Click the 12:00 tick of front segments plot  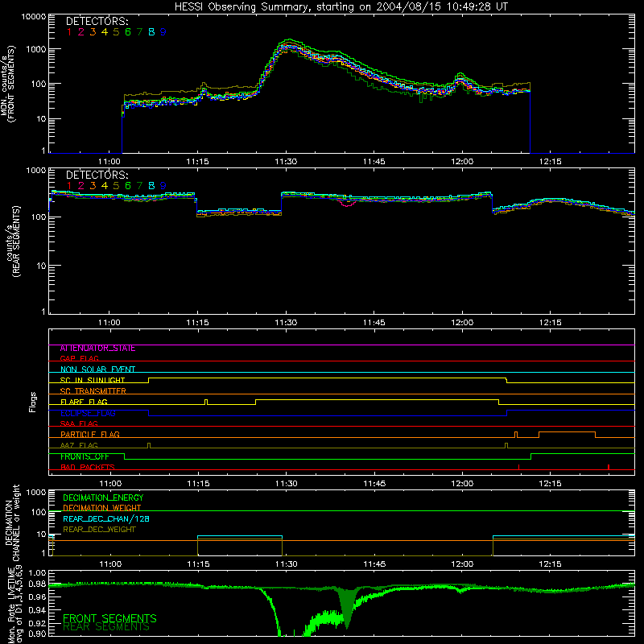[462, 162]
